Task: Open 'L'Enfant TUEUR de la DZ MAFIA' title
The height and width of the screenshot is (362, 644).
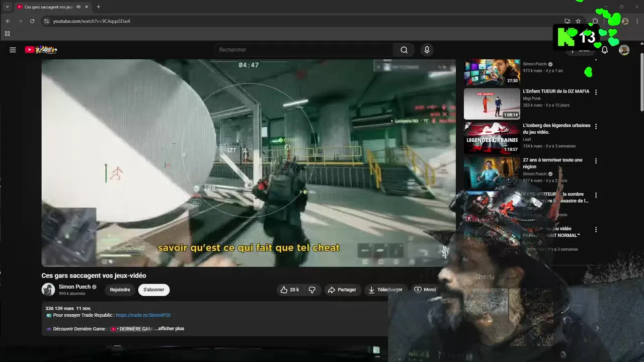Action: click(556, 92)
